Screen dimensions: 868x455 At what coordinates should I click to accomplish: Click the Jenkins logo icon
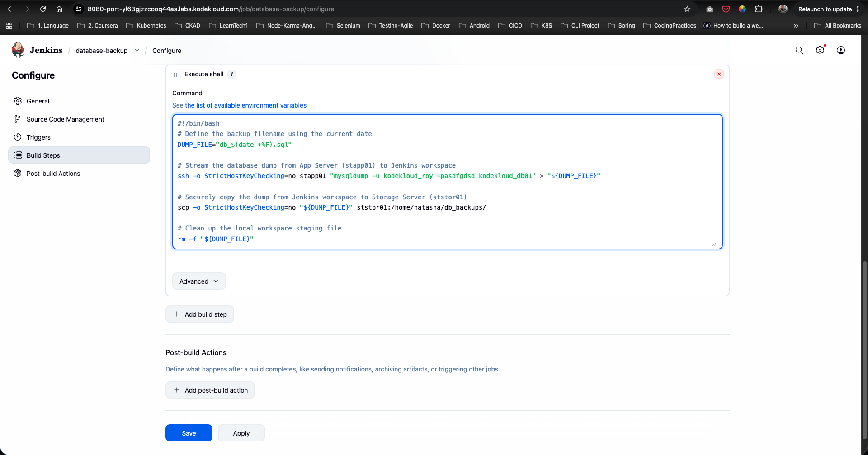(x=18, y=50)
